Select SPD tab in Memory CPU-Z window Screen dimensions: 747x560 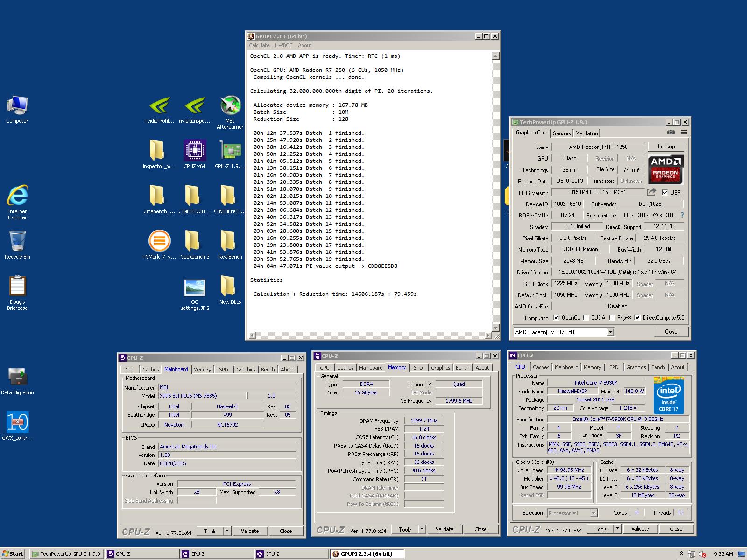418,368
